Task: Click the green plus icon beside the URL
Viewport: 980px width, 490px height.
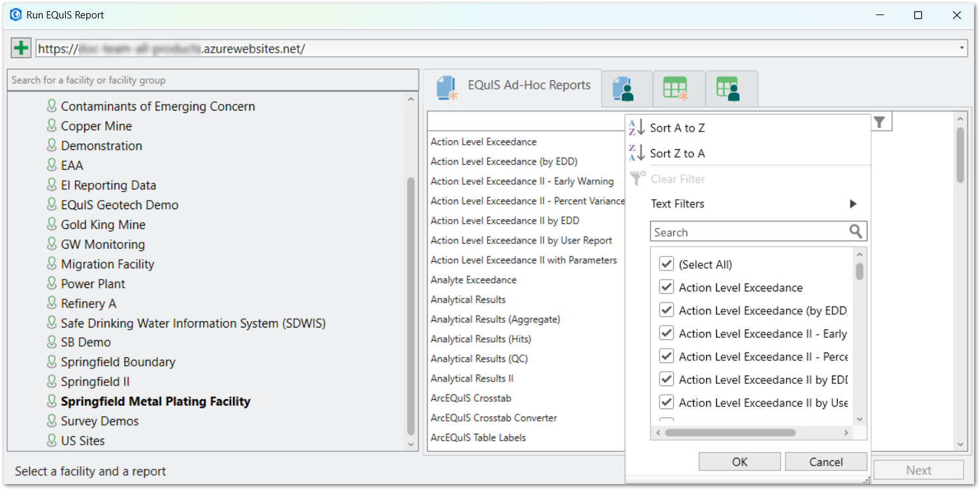Action: point(20,47)
